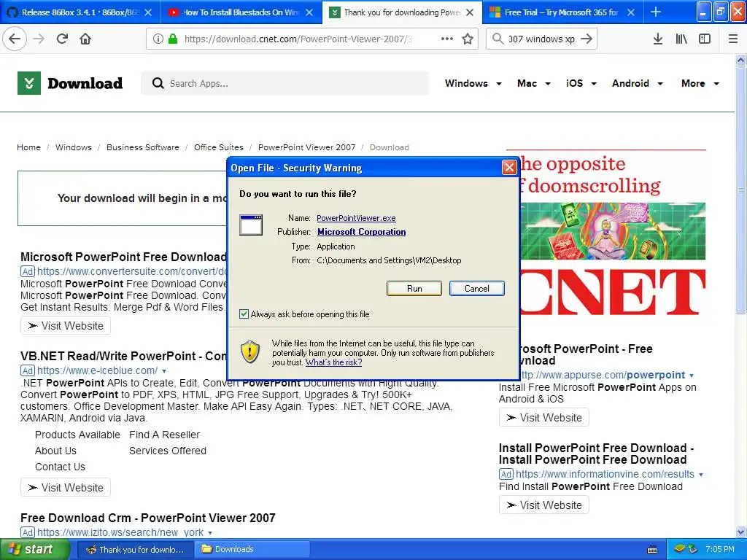Screen dimensions: 747x560
Task: Visit Website button under VB.NET ad
Action: click(x=66, y=488)
